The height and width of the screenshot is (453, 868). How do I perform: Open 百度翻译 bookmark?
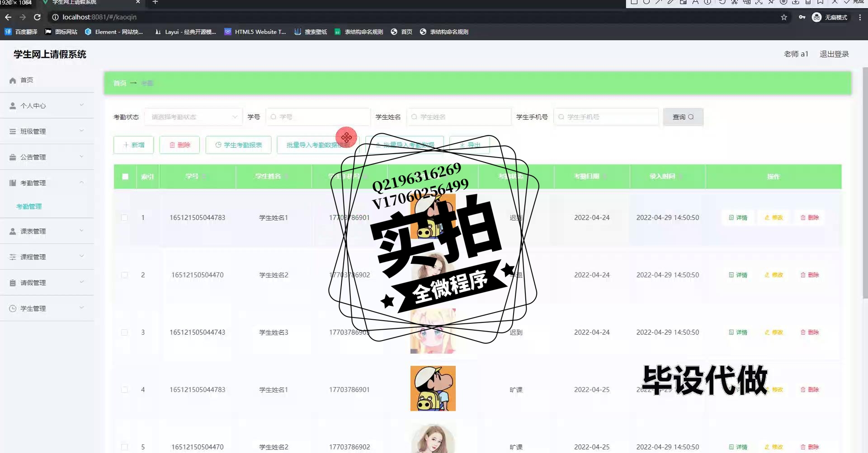(21, 32)
